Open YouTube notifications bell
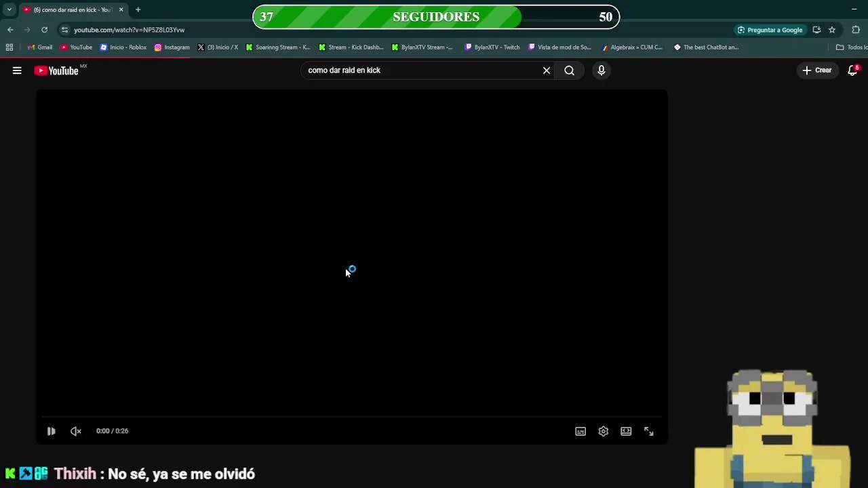Viewport: 868px width, 488px height. (x=853, y=70)
